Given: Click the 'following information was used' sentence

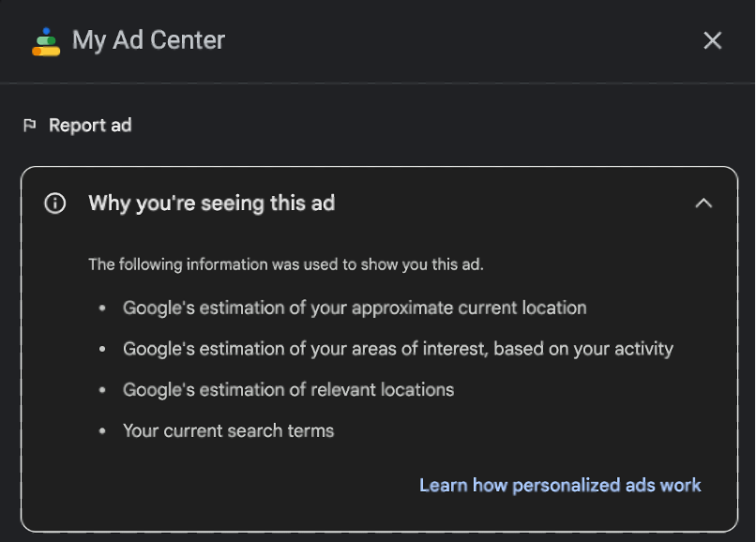Looking at the screenshot, I should click(x=285, y=264).
